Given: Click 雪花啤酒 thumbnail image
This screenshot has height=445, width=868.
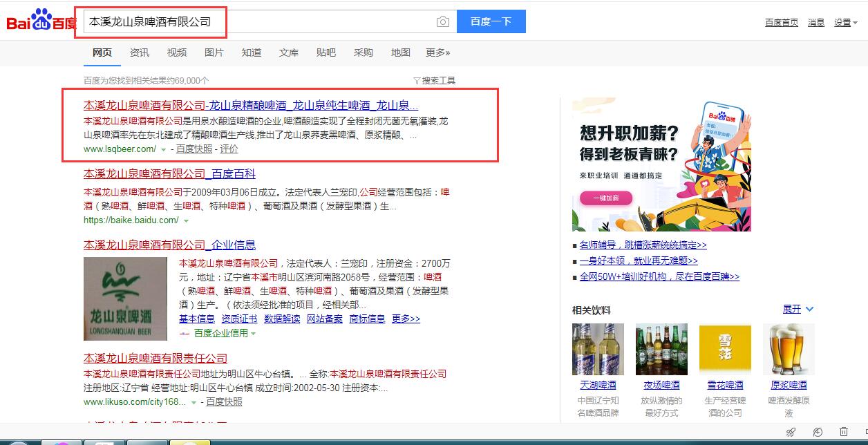Looking at the screenshot, I should (x=725, y=349).
